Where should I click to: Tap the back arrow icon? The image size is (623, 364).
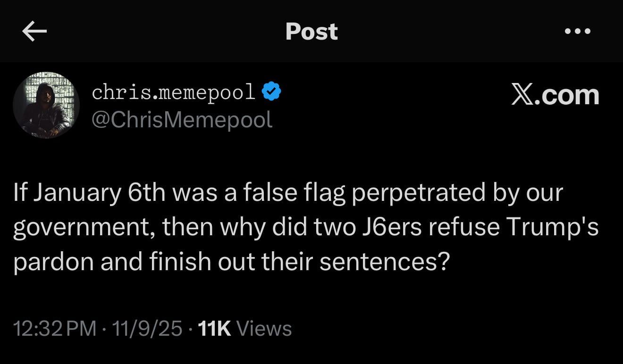coord(34,32)
